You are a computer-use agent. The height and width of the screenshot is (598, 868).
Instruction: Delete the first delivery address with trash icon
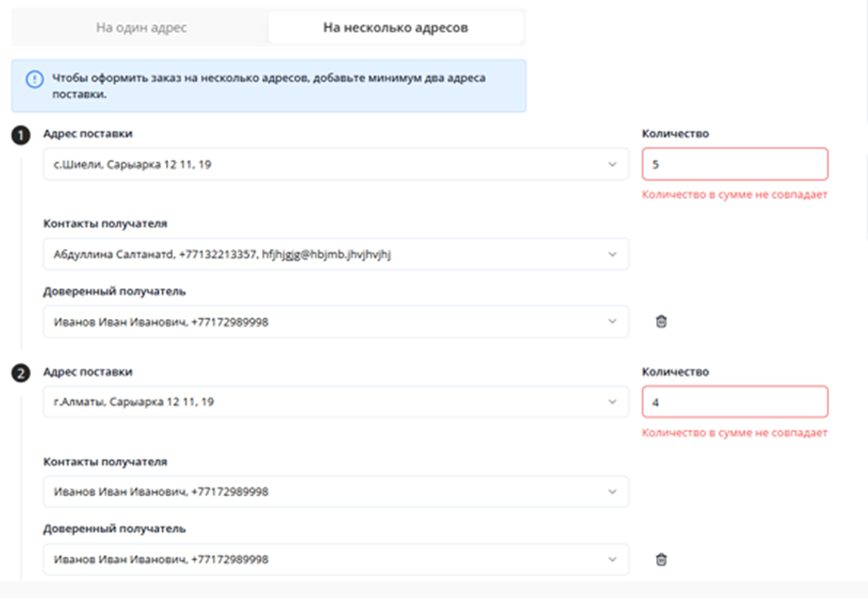[x=662, y=322]
